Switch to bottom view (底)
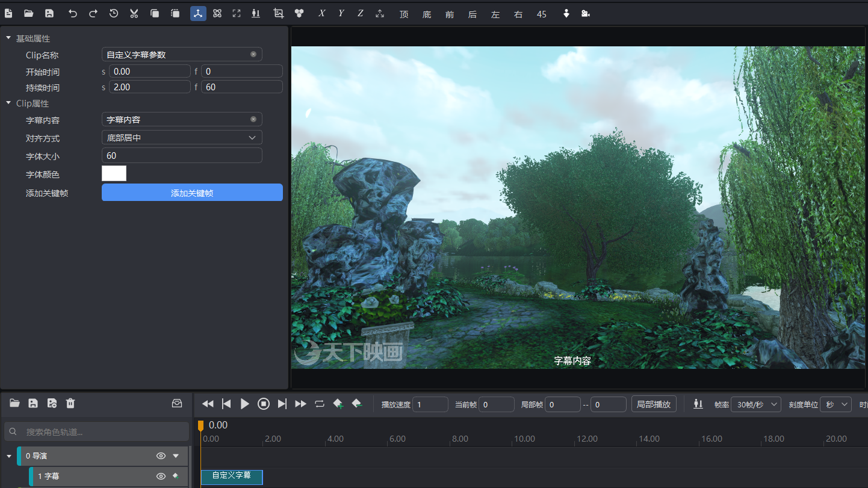 427,14
